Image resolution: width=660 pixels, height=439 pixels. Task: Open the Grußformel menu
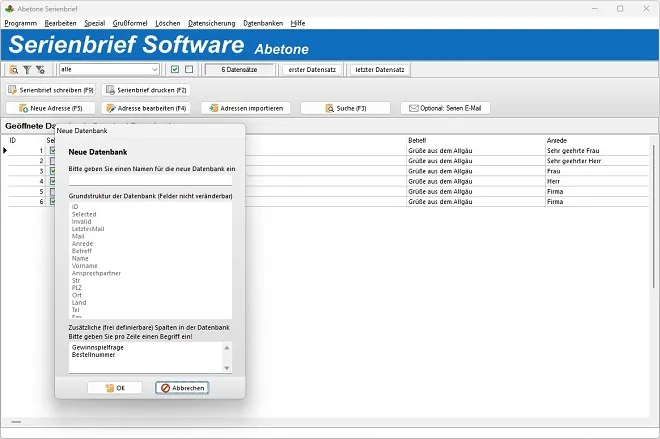pos(130,23)
